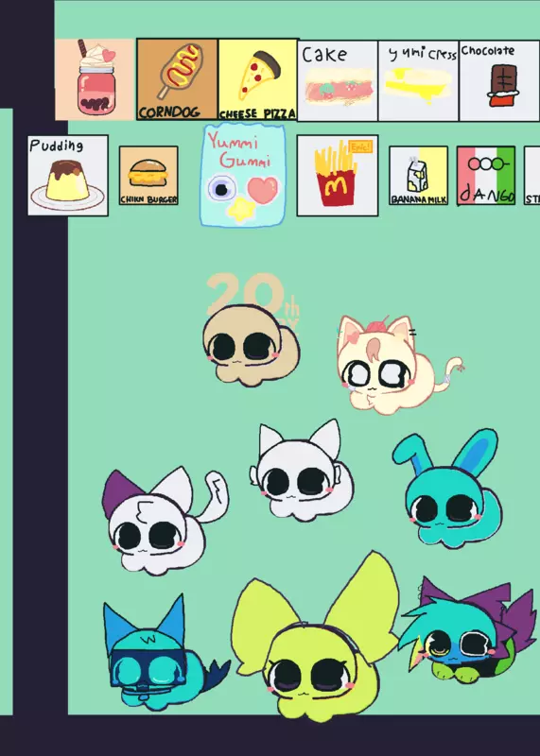The height and width of the screenshot is (756, 540).
Task: Select the teal-haired character with purple spikes
Action: point(465,631)
